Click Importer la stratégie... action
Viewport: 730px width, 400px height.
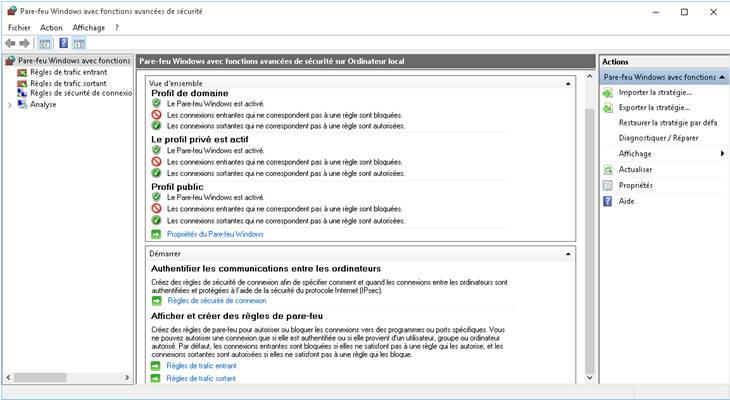655,93
